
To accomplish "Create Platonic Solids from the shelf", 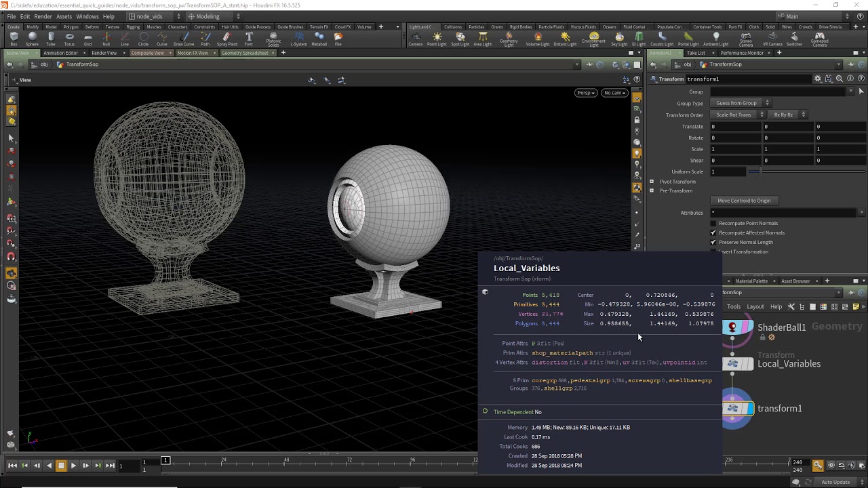I will tap(273, 41).
